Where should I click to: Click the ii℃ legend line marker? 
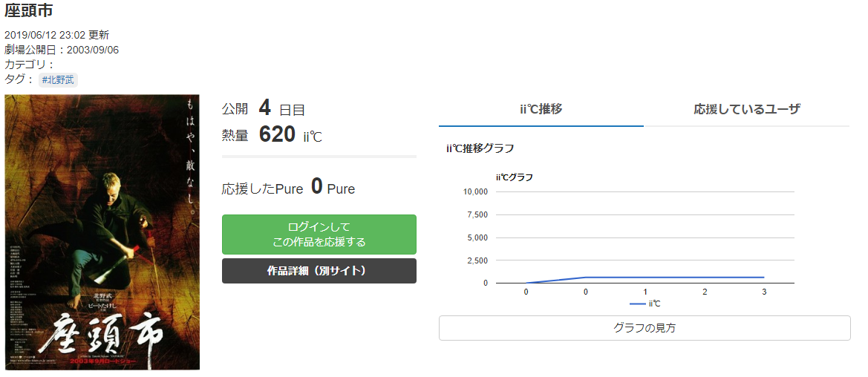637,304
